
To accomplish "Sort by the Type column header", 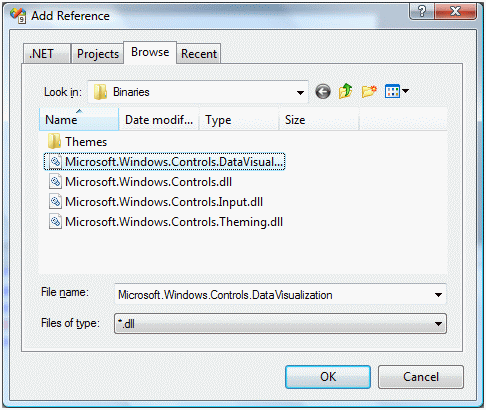I will tap(239, 119).
